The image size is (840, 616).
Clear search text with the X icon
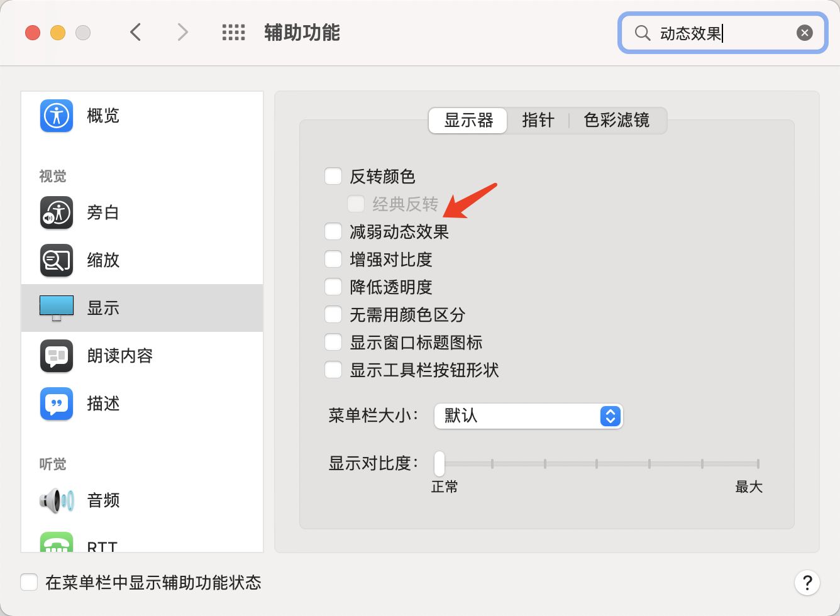(804, 33)
